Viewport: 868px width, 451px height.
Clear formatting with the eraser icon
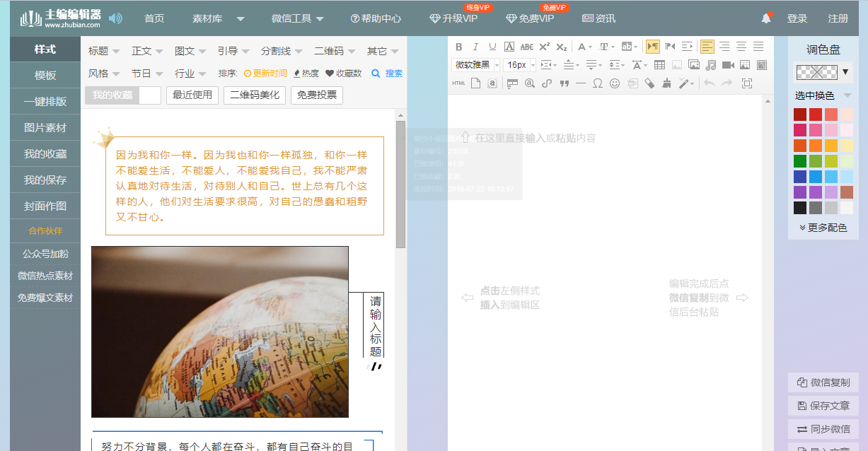coord(651,83)
